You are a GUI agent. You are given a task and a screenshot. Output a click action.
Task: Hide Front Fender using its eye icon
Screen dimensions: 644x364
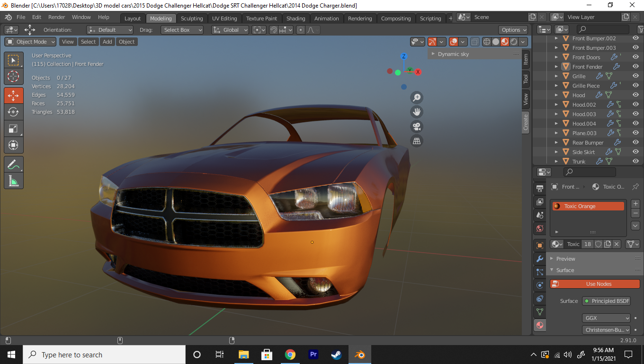click(x=635, y=67)
